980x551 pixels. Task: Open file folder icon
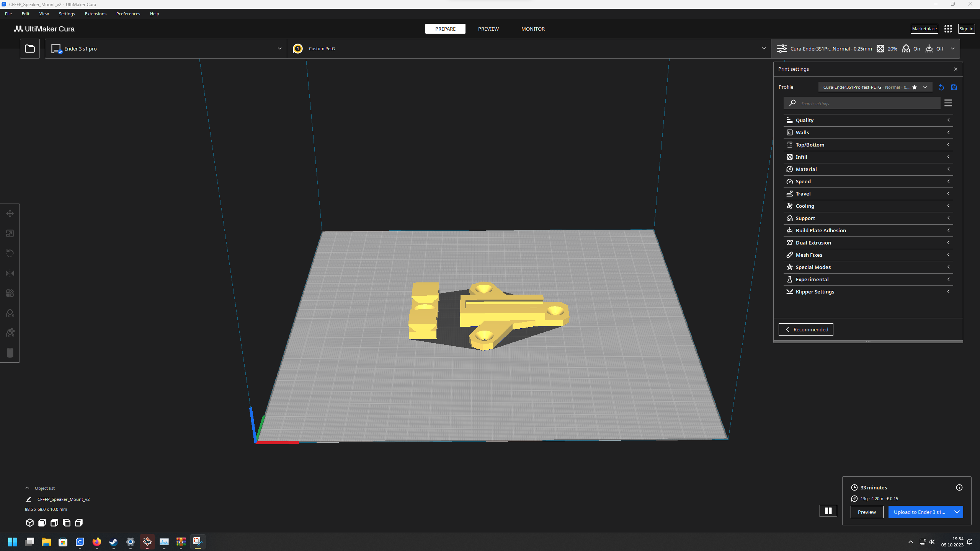(30, 49)
